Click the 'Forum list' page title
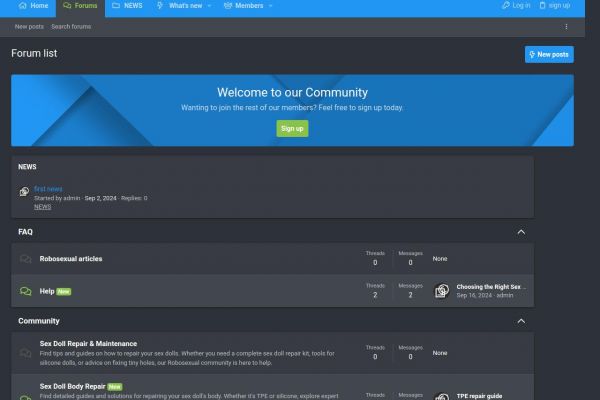600x400 pixels. 34,53
